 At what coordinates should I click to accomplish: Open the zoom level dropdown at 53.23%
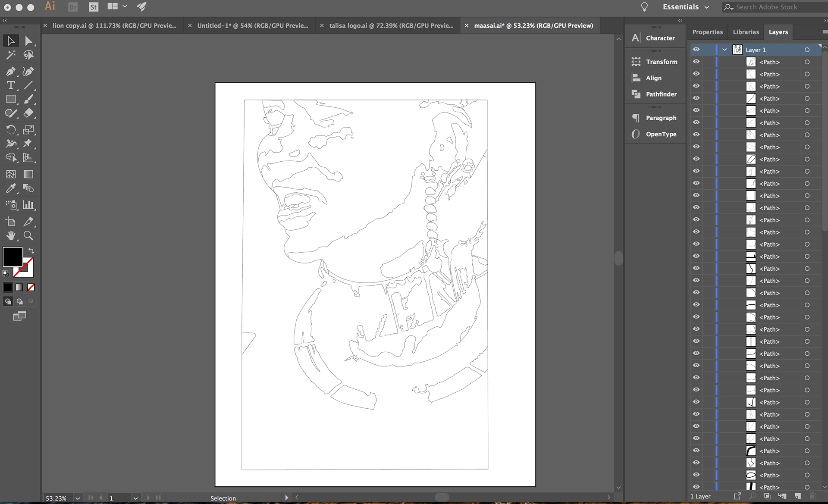(x=78, y=498)
